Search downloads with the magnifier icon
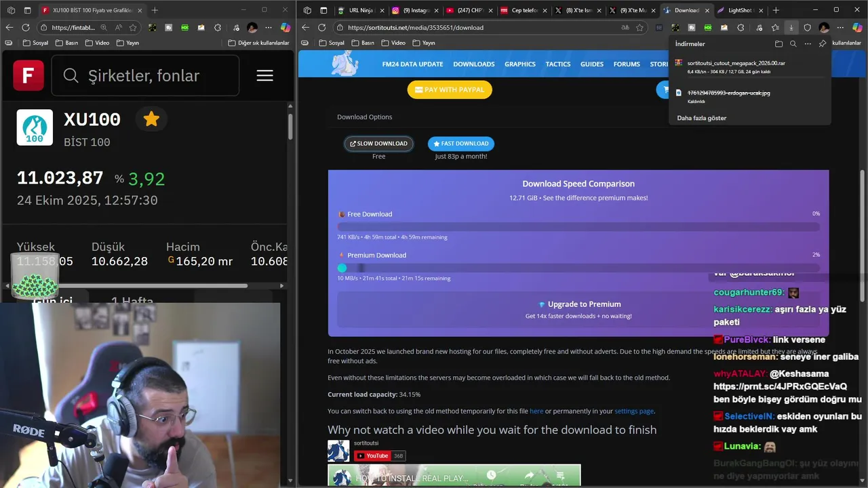This screenshot has width=868, height=488. (793, 43)
